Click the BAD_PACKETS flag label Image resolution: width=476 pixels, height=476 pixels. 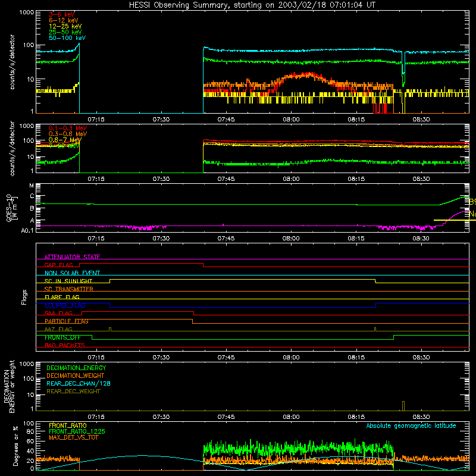point(65,345)
